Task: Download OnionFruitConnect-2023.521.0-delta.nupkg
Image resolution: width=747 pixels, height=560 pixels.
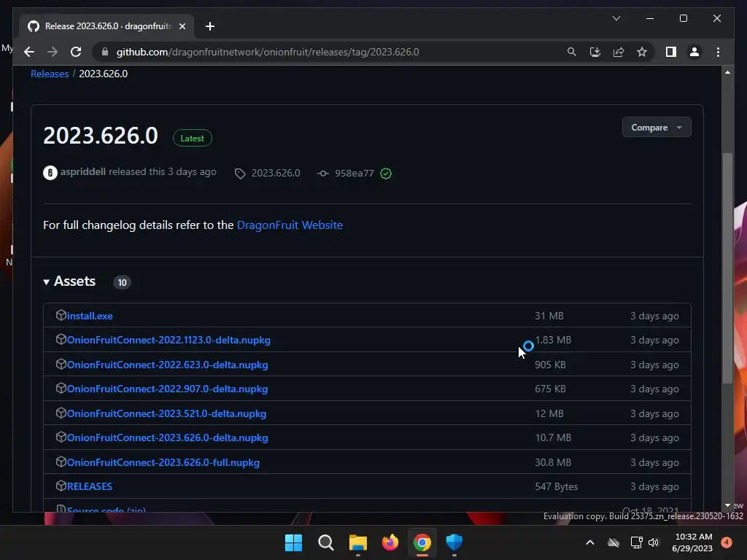Action: point(166,413)
